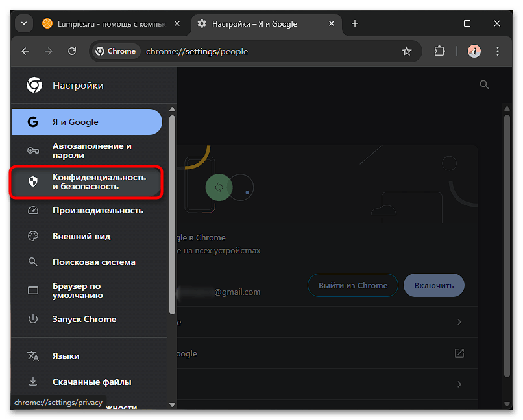Click the power icon for Запуск Chrome
Screen dimensions: 523x420
[32, 319]
